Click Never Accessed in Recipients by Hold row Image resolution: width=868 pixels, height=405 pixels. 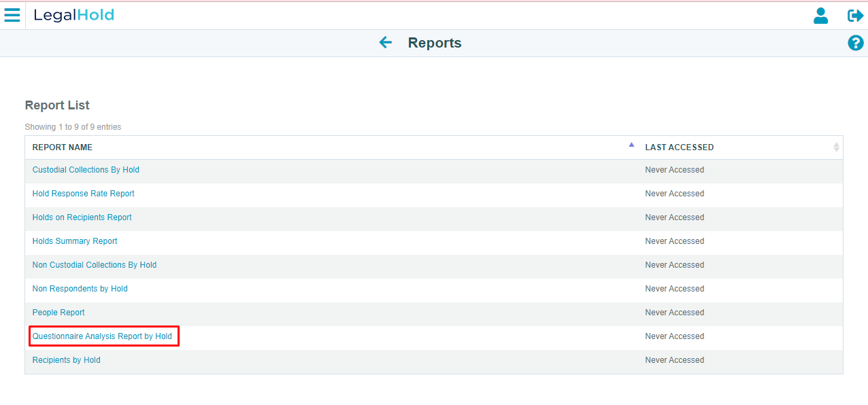coord(675,360)
